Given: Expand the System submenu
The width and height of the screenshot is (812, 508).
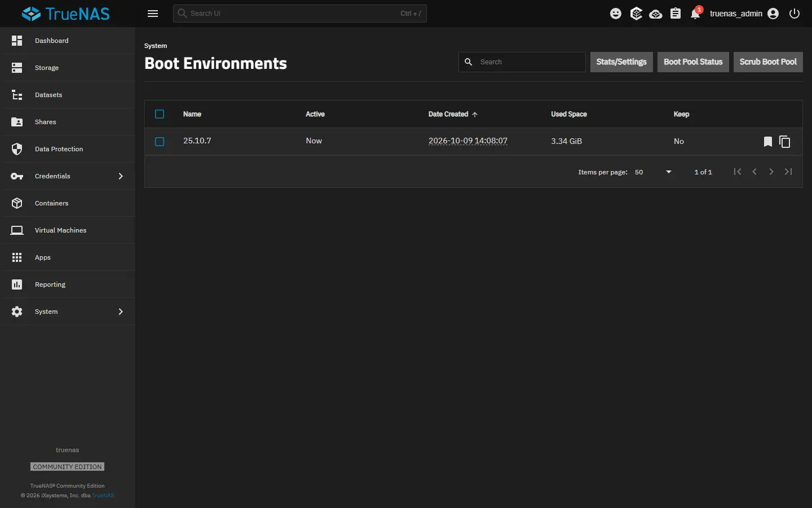Looking at the screenshot, I should tap(121, 312).
